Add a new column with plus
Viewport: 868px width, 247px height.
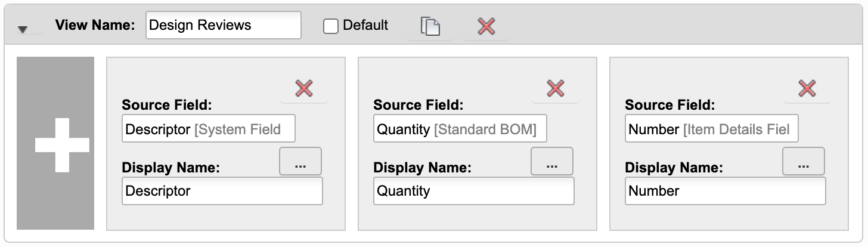tap(55, 143)
